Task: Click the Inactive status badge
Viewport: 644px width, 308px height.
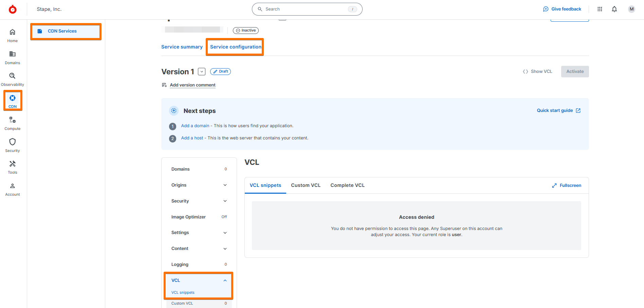Action: click(x=246, y=31)
